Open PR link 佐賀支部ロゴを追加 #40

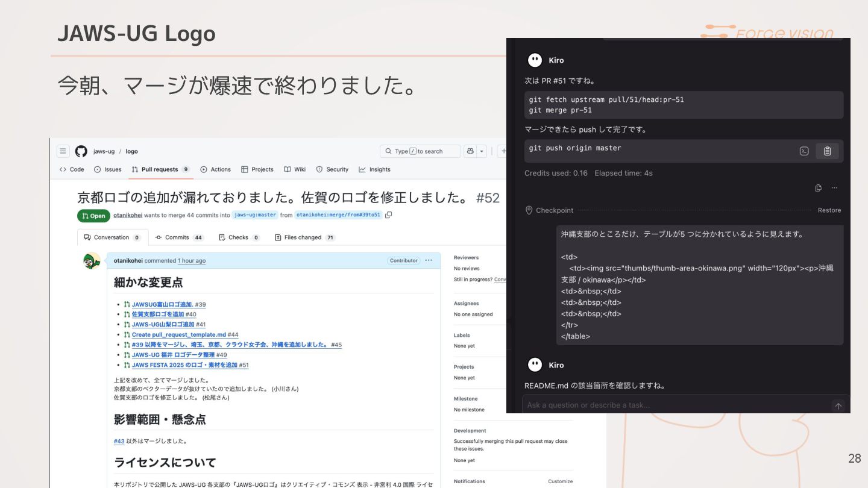click(164, 314)
